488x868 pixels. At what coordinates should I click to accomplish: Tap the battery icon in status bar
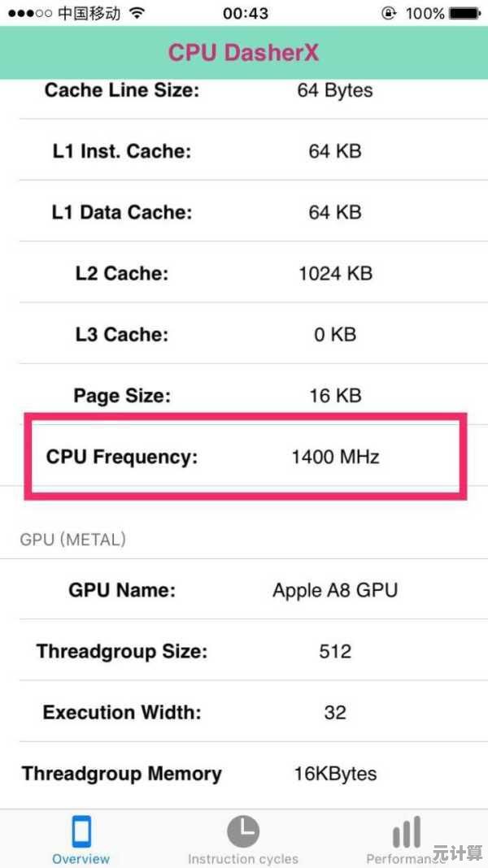[x=464, y=13]
